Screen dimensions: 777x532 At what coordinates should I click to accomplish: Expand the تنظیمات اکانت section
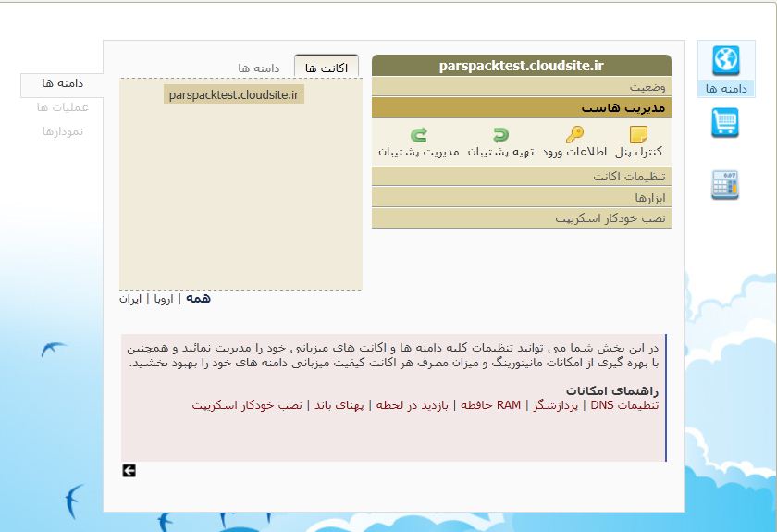tap(522, 177)
